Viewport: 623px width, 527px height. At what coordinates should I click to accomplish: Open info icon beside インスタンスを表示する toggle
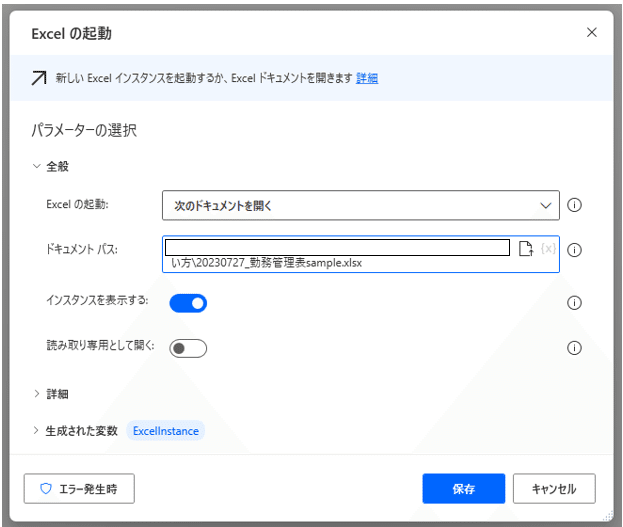574,303
